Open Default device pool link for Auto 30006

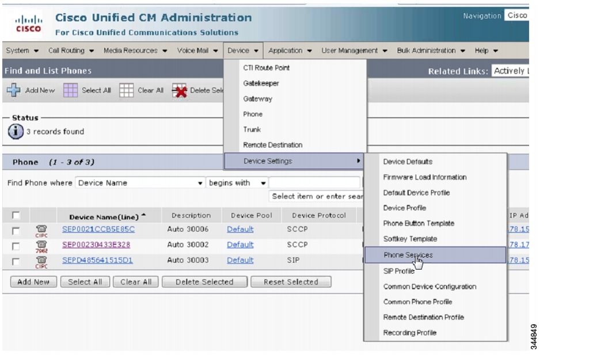click(240, 229)
